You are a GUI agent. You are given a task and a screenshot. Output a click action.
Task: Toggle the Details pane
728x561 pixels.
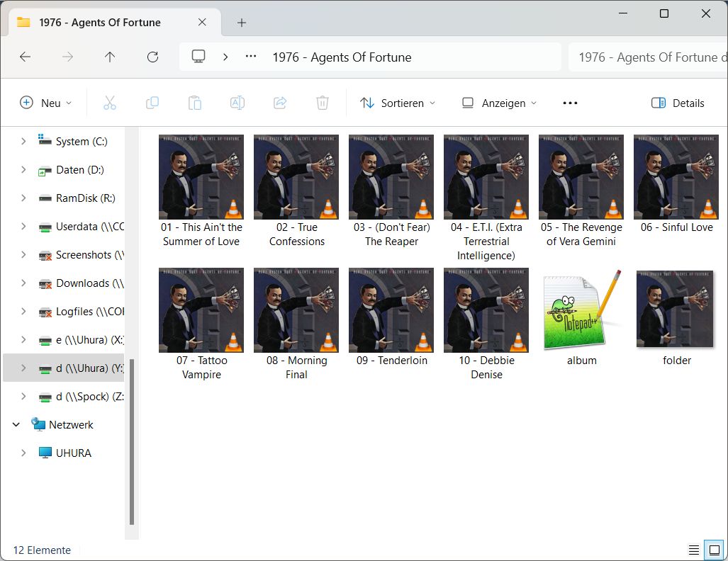coord(678,103)
